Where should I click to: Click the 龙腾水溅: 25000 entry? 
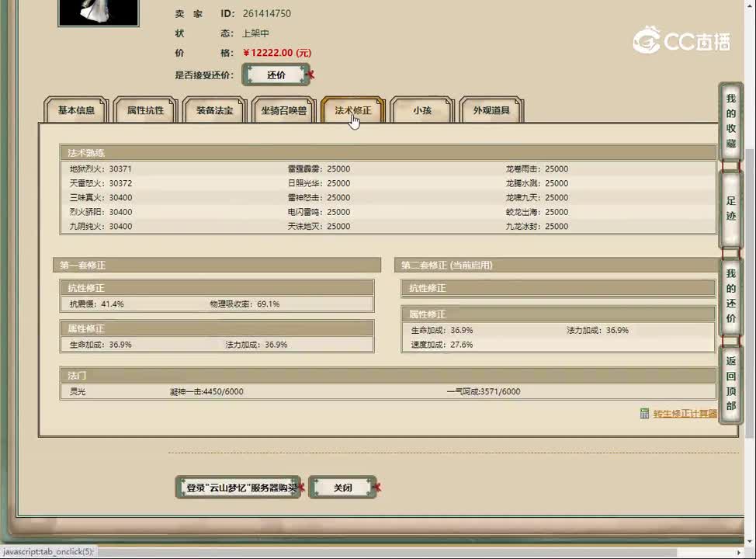pyautogui.click(x=536, y=183)
